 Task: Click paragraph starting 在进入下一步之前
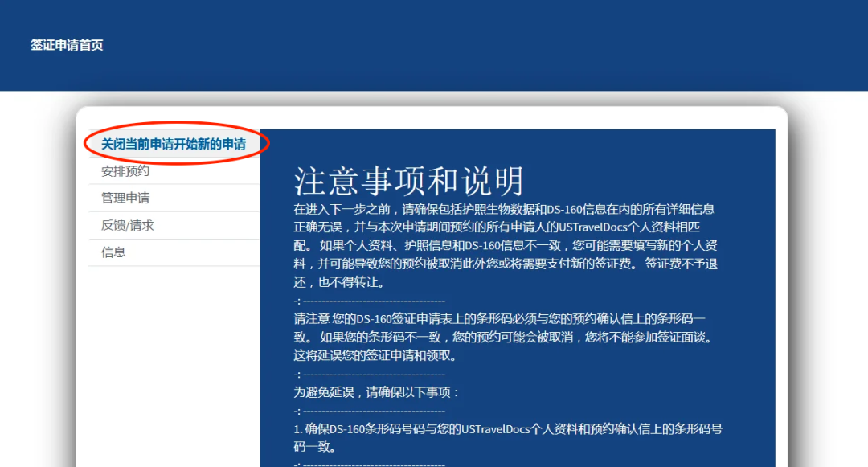pyautogui.click(x=506, y=245)
